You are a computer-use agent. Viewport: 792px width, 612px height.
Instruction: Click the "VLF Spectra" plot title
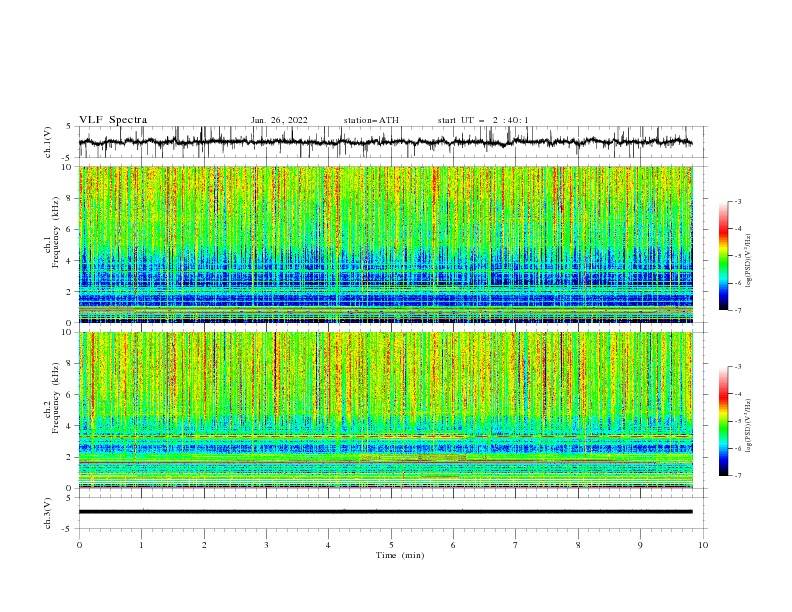tap(113, 120)
